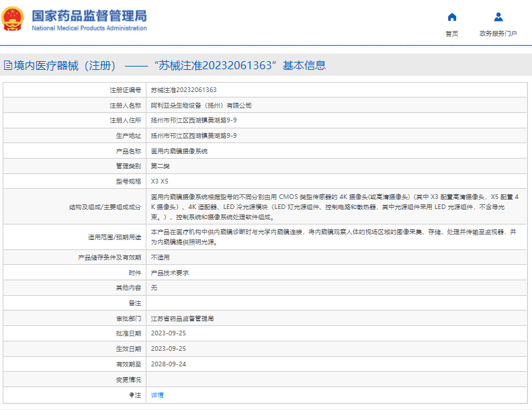Viewport: 532px width, 410px height.
Task: Click the national emblem logo
Action: 13,19
